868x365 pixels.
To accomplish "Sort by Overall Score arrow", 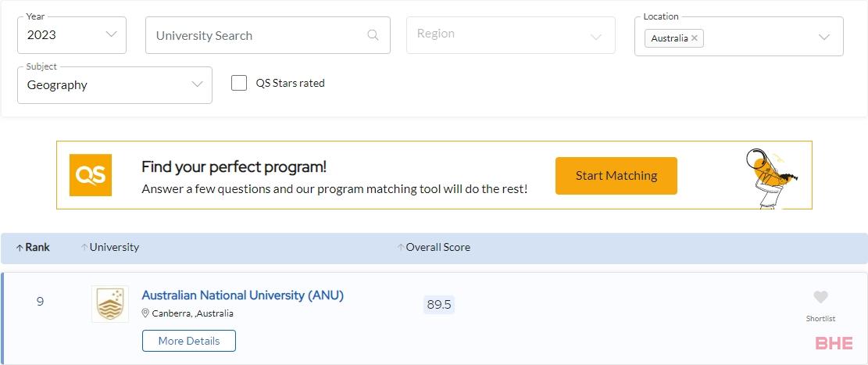I will 401,248.
